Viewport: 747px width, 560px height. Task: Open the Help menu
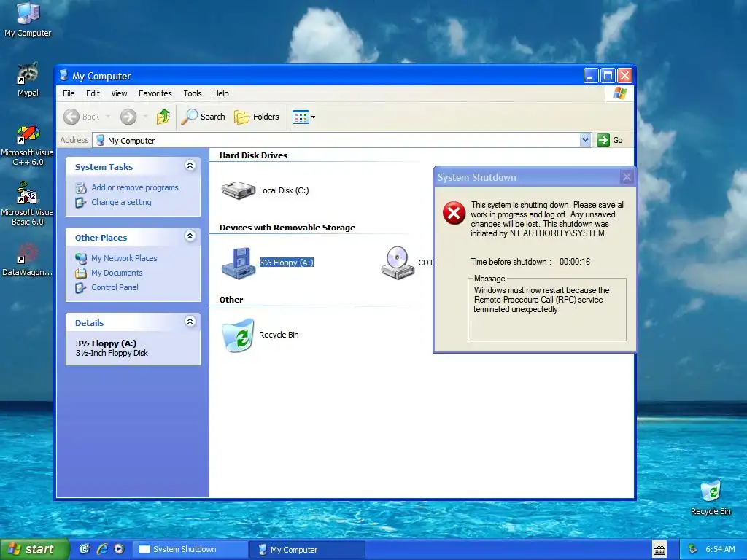tap(220, 93)
